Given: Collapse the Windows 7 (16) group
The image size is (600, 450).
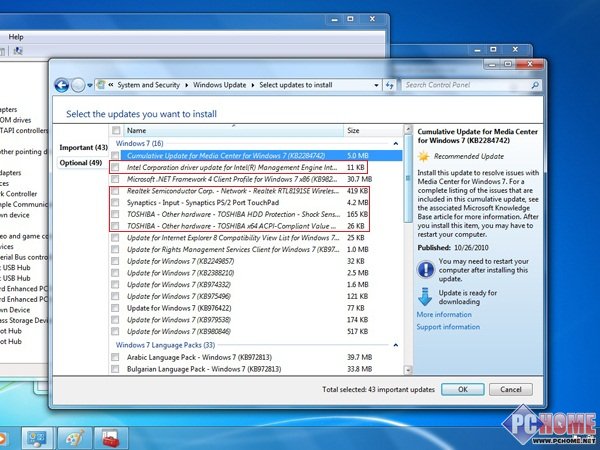Looking at the screenshot, I should (396, 143).
